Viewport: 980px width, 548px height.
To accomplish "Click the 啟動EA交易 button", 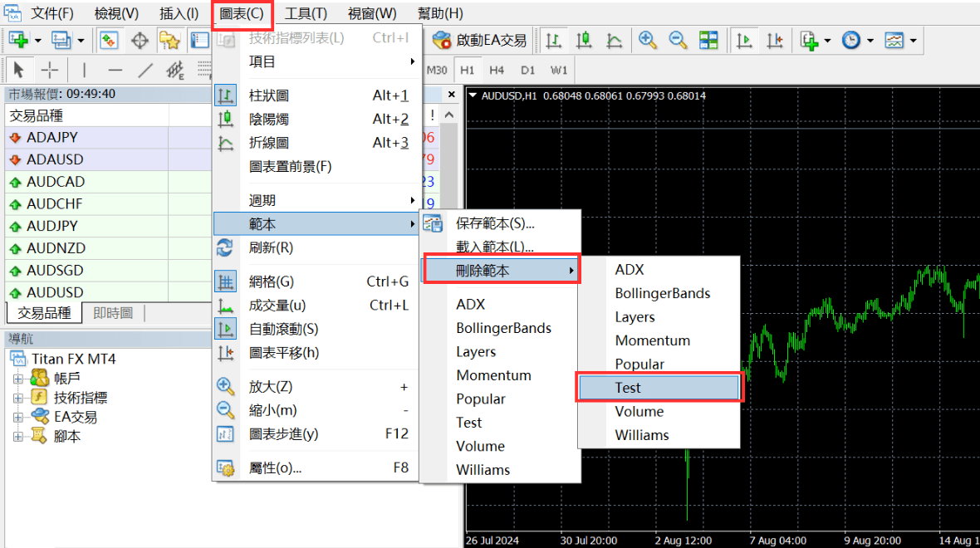I will pos(481,40).
